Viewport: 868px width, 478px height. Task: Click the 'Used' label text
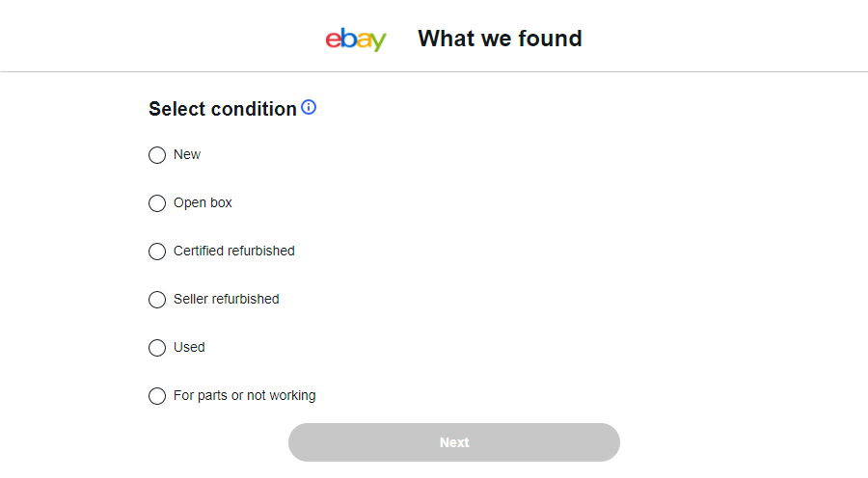point(189,347)
